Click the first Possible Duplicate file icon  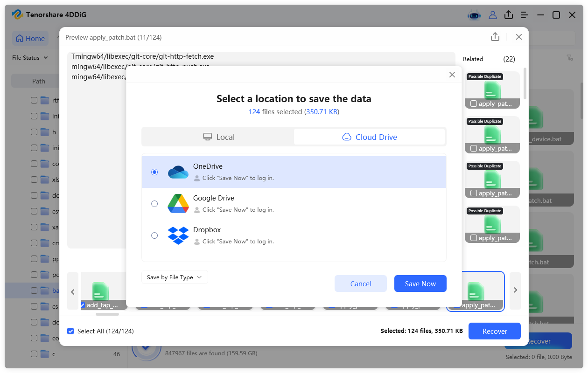pyautogui.click(x=492, y=90)
